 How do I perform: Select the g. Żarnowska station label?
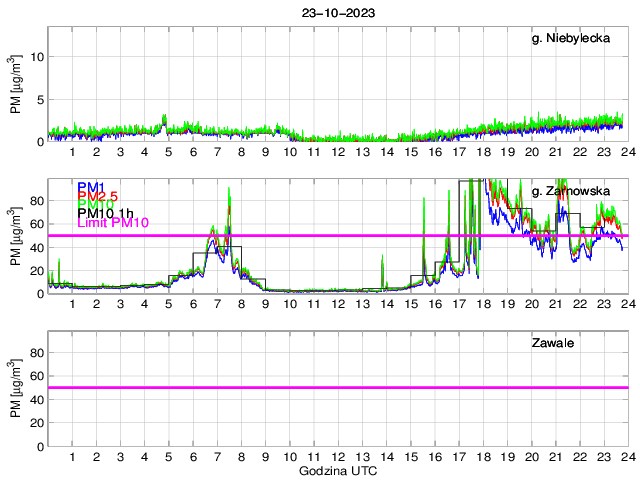pos(571,191)
